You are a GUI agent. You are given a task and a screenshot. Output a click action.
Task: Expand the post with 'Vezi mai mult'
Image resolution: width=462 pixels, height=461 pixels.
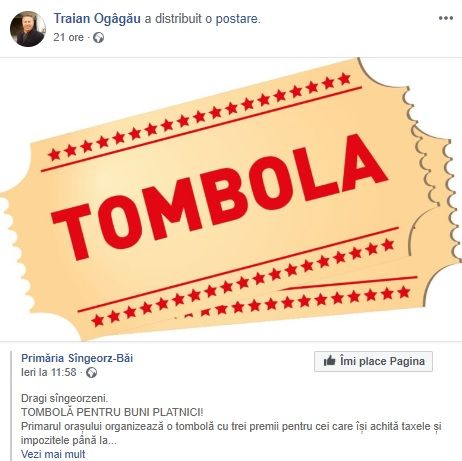53,454
